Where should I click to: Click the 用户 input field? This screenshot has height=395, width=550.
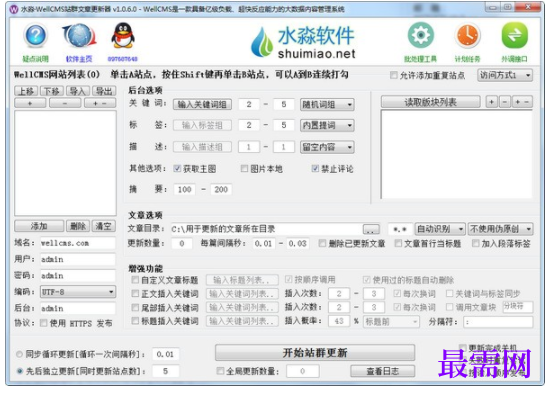point(78,260)
